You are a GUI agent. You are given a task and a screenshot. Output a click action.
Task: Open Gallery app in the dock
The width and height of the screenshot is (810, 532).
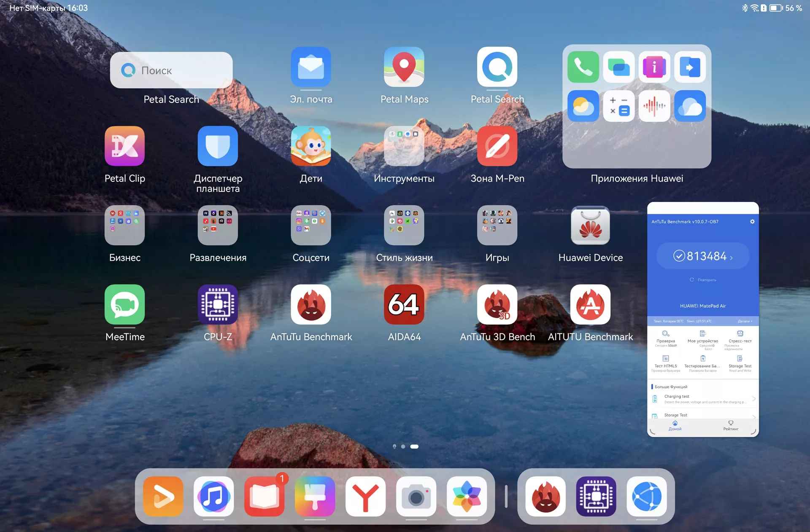click(467, 497)
